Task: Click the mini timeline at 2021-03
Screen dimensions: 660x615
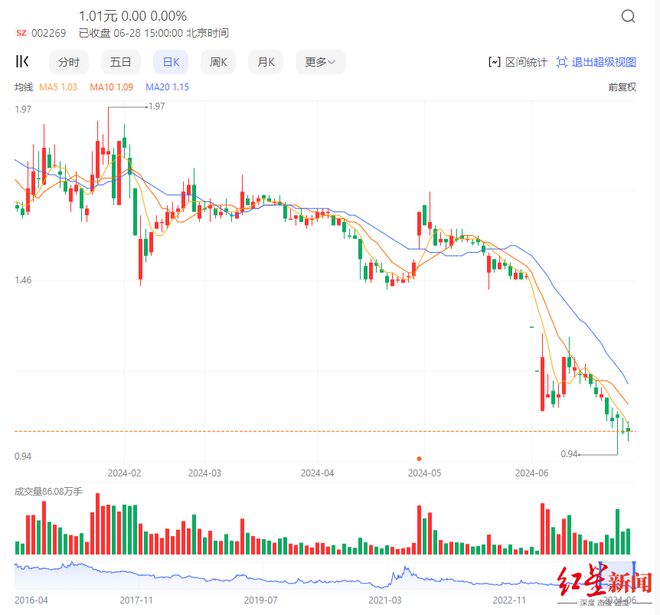Action: coord(385,600)
